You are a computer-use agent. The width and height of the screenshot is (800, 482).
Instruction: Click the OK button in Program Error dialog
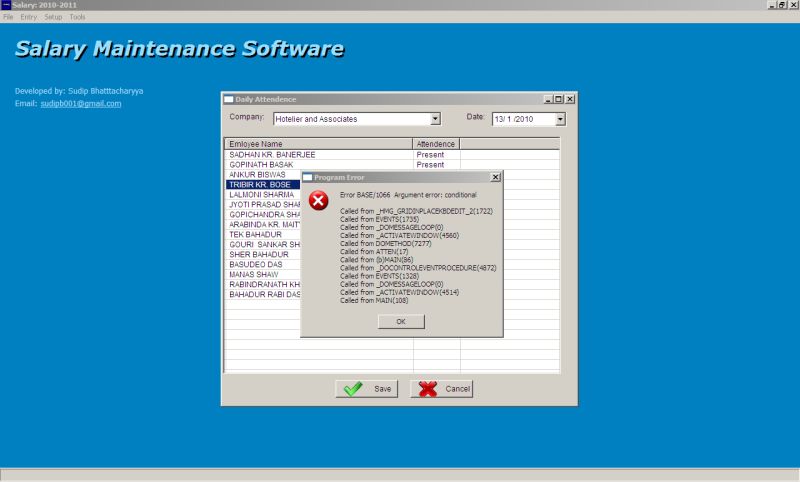coord(401,321)
